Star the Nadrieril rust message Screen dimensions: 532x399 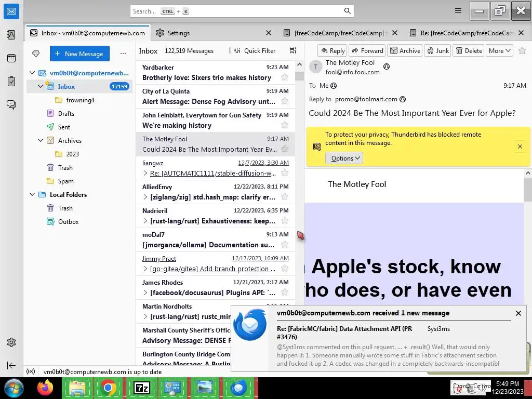click(x=285, y=221)
